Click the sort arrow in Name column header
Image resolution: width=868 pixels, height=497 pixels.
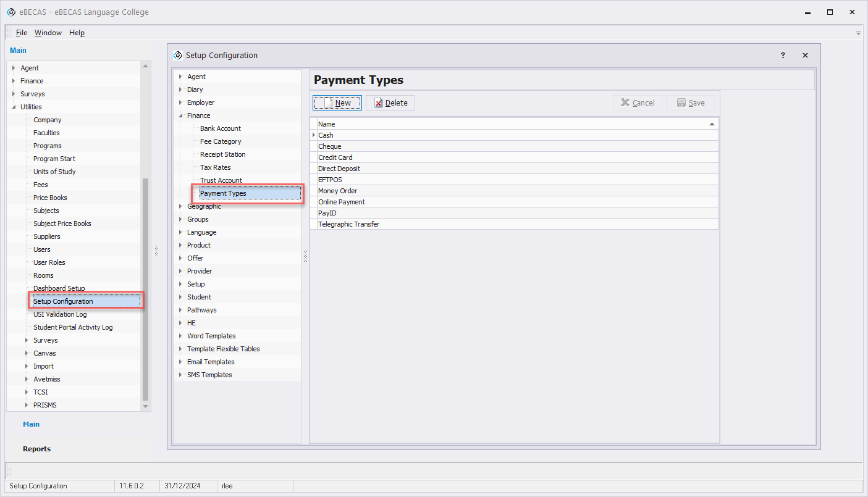pos(712,124)
